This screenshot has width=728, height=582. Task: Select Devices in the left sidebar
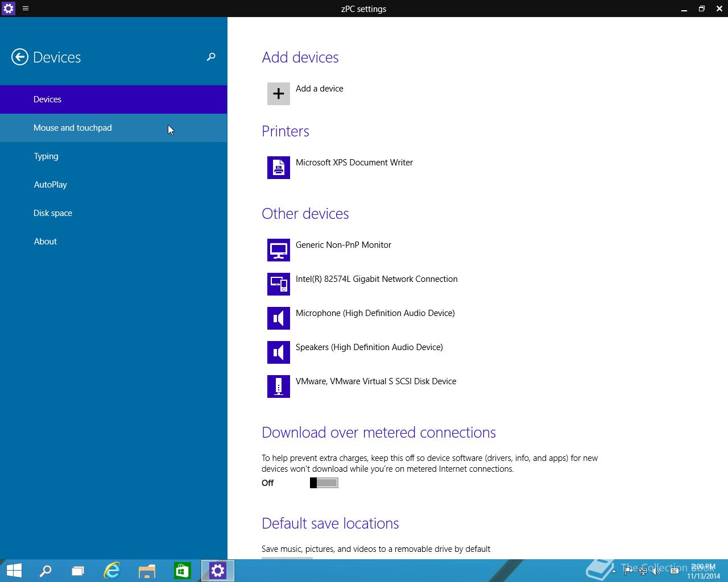click(114, 99)
